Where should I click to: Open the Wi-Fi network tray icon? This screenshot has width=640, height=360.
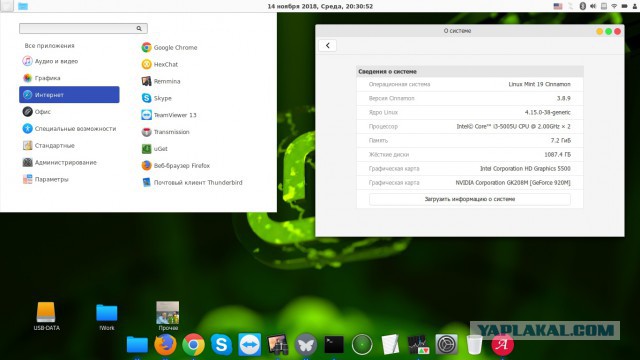614,6
